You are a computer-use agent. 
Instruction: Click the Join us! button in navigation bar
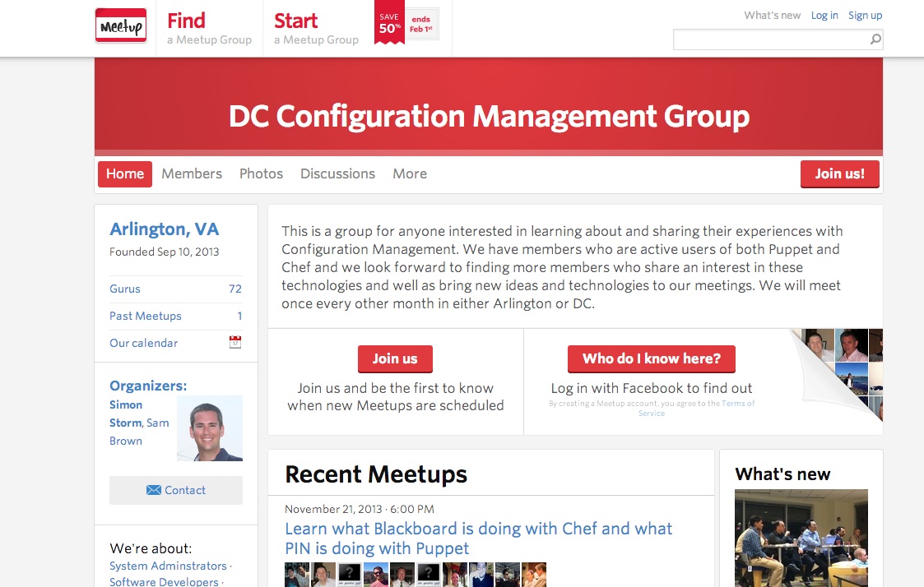pyautogui.click(x=840, y=174)
